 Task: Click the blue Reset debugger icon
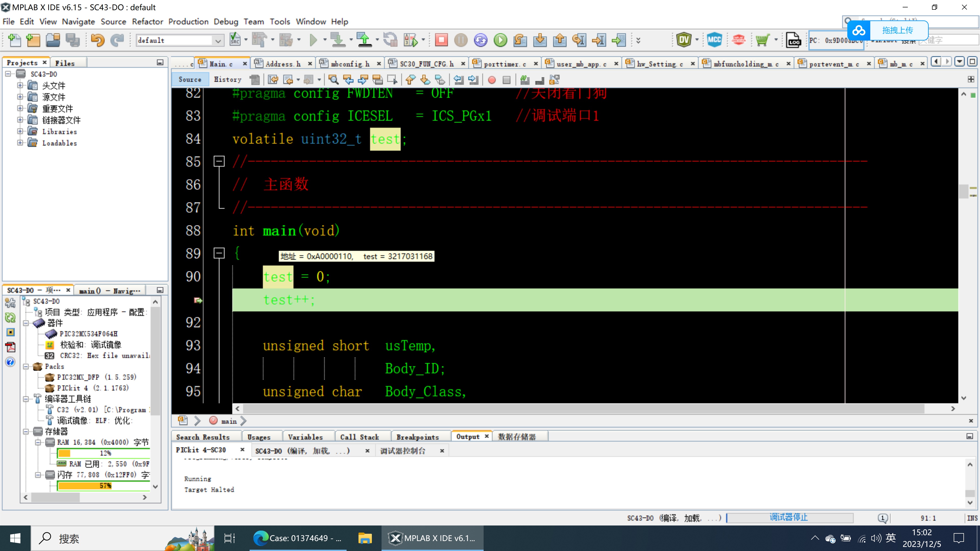pyautogui.click(x=481, y=40)
